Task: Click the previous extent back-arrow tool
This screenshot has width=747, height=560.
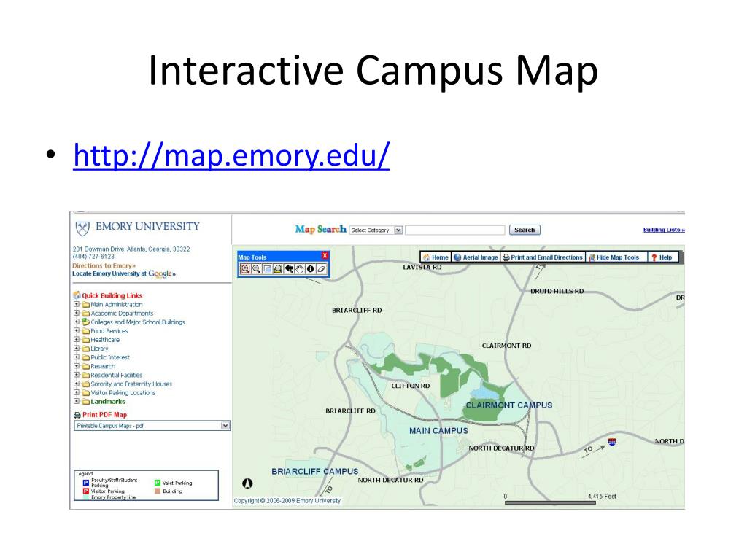Action: click(x=289, y=269)
